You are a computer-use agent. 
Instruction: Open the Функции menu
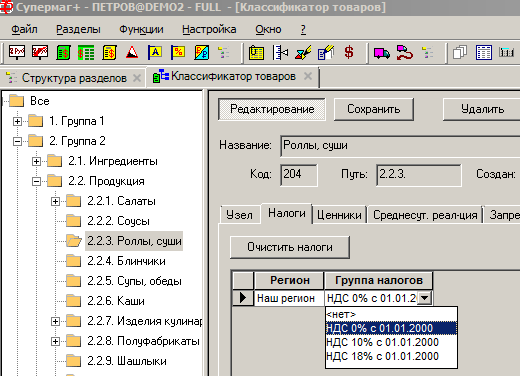pos(141,29)
